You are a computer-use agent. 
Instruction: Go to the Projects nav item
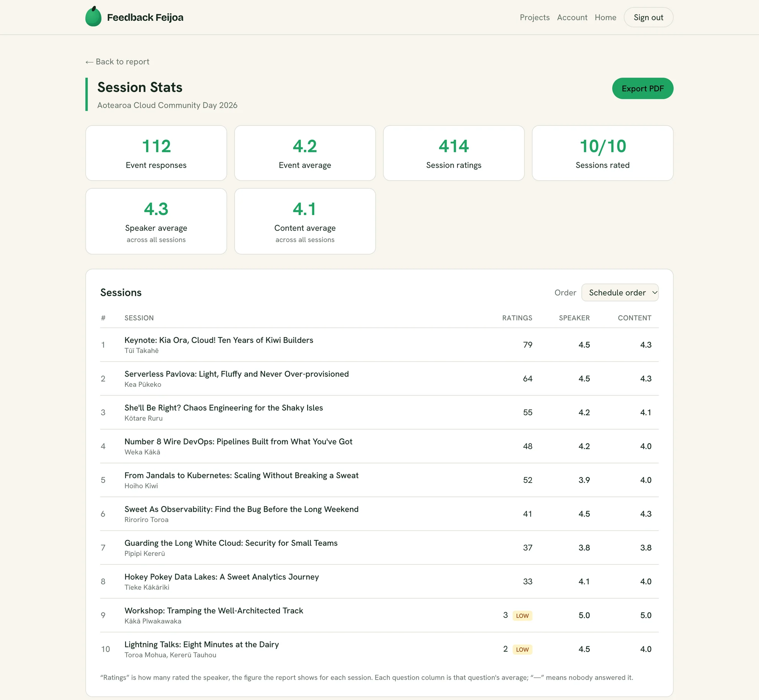point(534,17)
